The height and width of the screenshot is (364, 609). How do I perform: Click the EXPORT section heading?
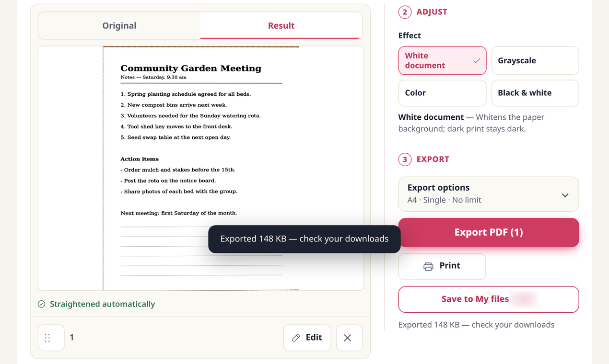click(433, 159)
